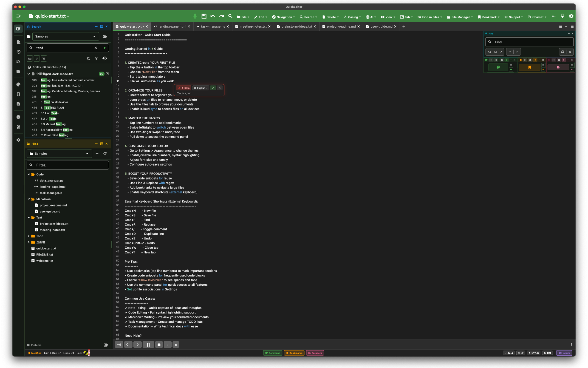
Task: Click the sidebar collapse hamburger icon
Action: tap(18, 16)
